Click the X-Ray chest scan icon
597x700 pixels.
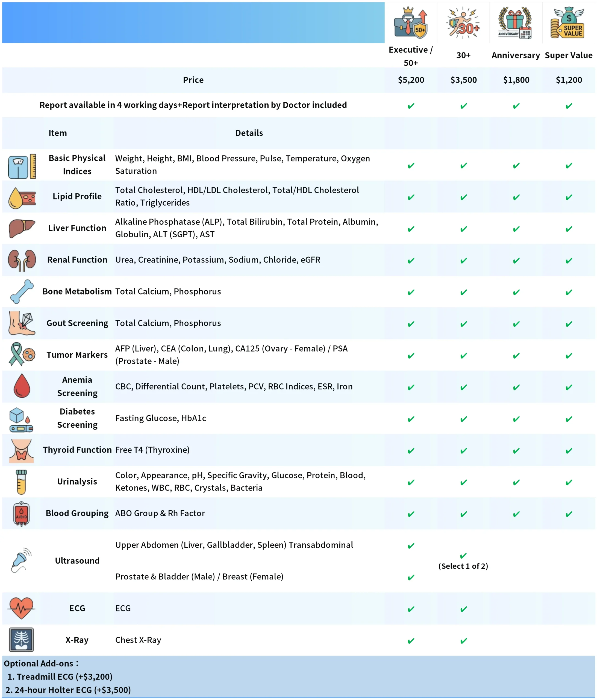coord(22,640)
